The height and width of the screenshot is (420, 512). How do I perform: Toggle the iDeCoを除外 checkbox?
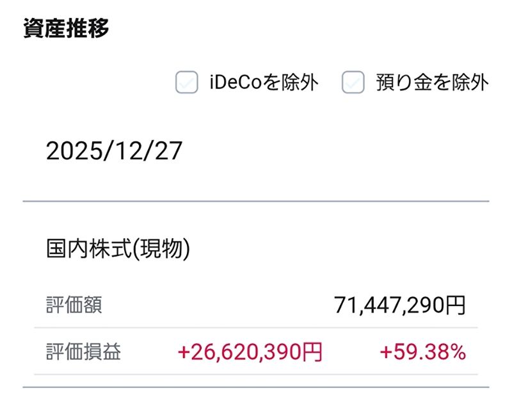tap(186, 83)
